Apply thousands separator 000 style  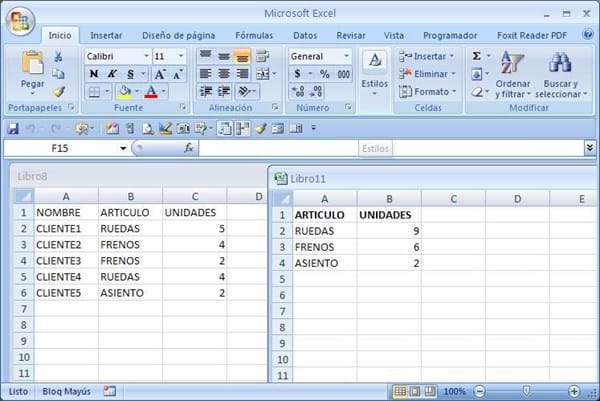[x=343, y=74]
